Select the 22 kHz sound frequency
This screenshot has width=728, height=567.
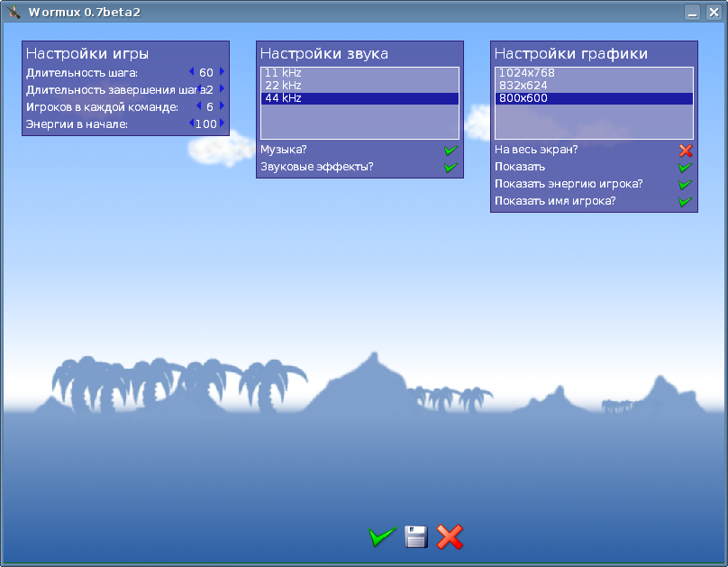pyautogui.click(x=359, y=86)
